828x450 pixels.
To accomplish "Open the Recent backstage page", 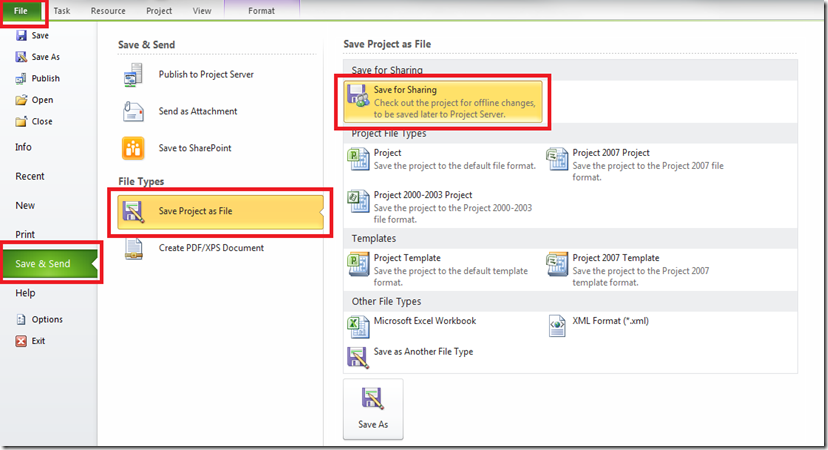I will [x=30, y=176].
